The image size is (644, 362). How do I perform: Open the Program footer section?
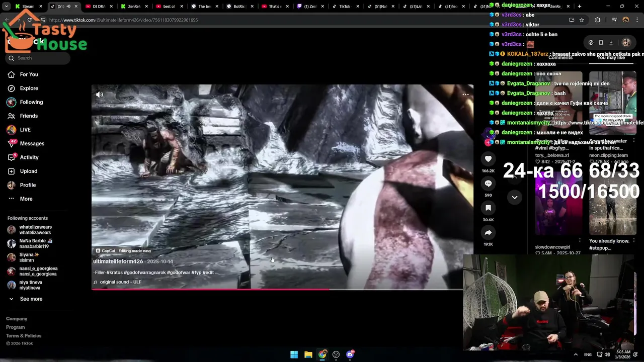15,327
